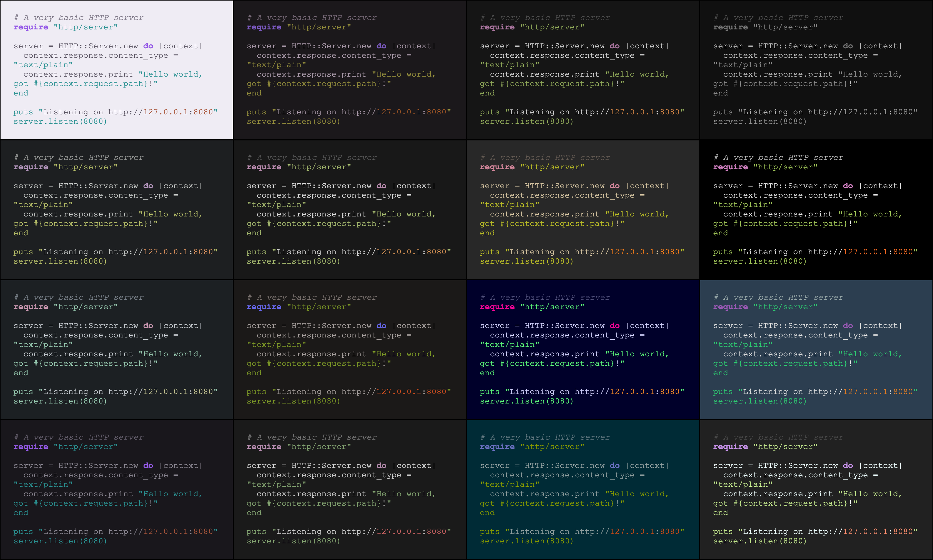Click HTTP::Server.new in the navy blue theme
Image resolution: width=933 pixels, height=560 pixels.
pos(565,326)
